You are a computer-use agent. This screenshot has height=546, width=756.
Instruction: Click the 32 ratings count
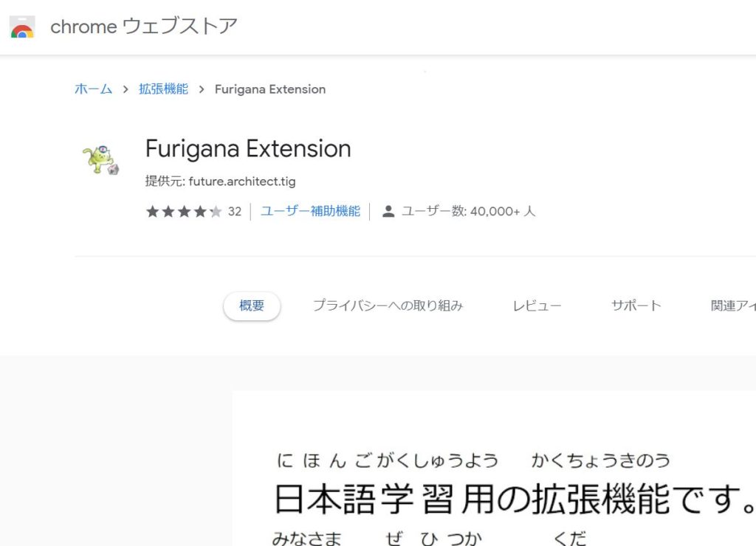point(235,212)
